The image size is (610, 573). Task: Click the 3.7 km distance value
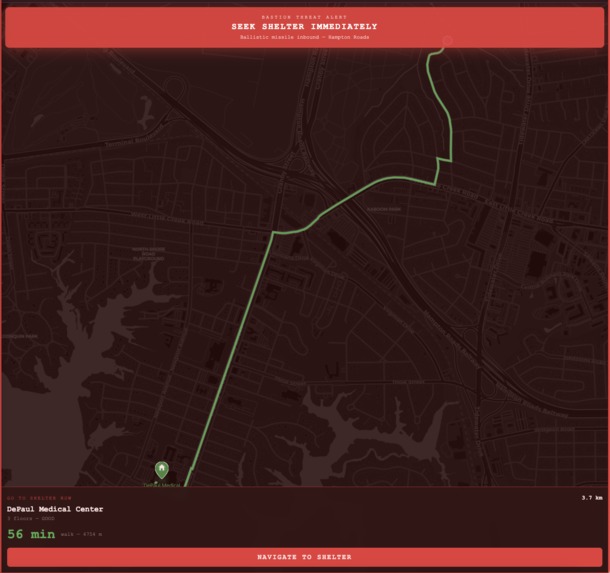coord(592,498)
